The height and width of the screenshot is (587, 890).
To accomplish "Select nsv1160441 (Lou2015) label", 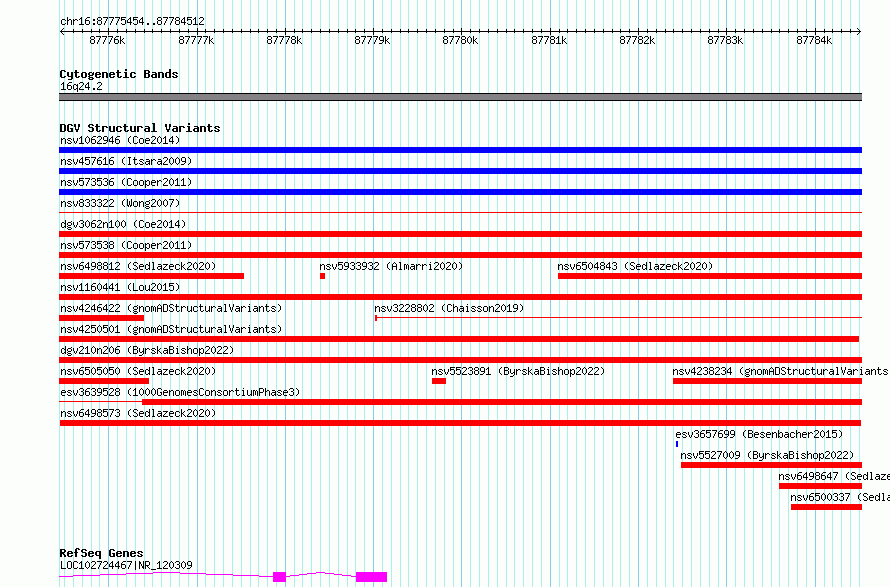I will click(x=120, y=287).
